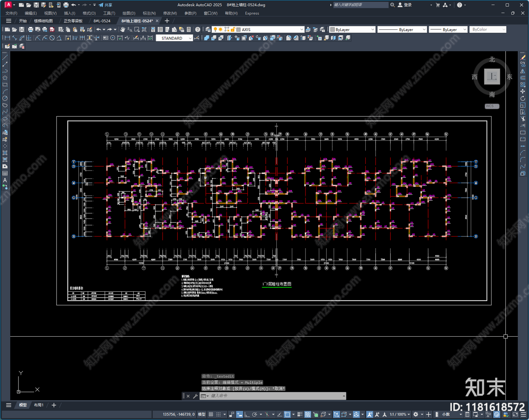Select the Multiline Text A tool
Viewport: 529px width, 420px height.
coord(5,180)
